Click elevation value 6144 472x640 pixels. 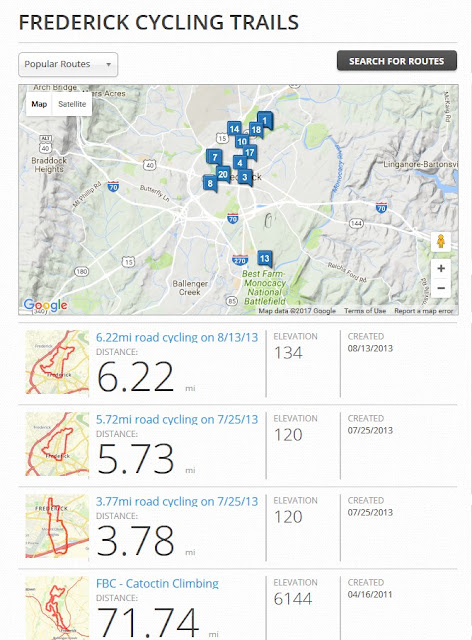click(x=293, y=599)
